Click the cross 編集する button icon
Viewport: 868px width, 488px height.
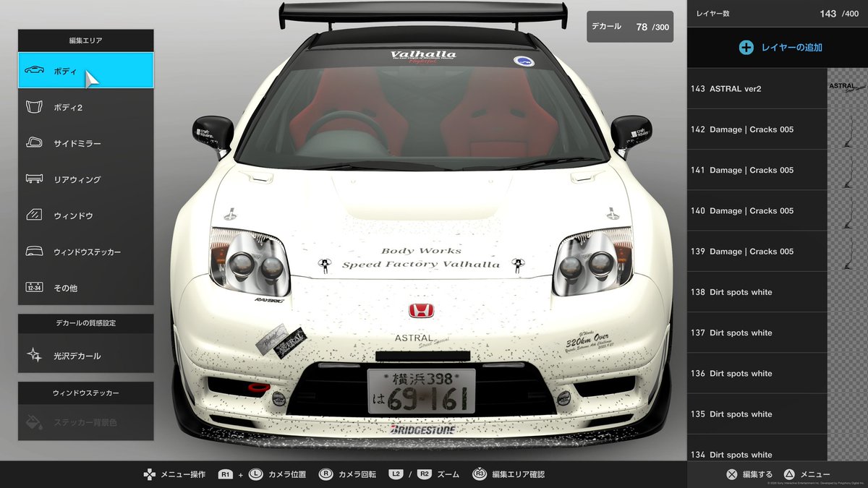(x=731, y=474)
